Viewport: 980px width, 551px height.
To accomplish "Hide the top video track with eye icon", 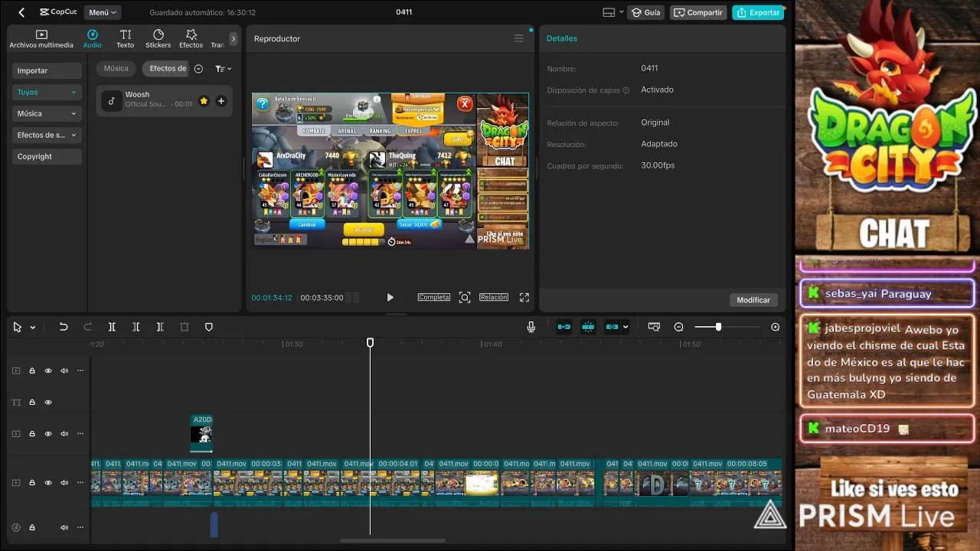I will (48, 370).
